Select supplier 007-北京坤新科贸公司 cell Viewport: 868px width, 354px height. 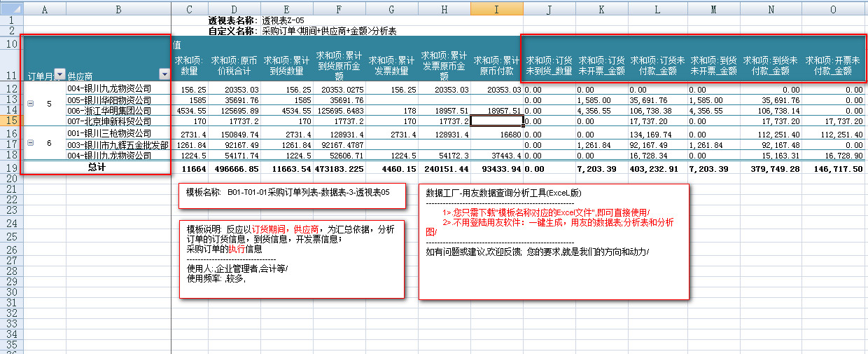118,121
